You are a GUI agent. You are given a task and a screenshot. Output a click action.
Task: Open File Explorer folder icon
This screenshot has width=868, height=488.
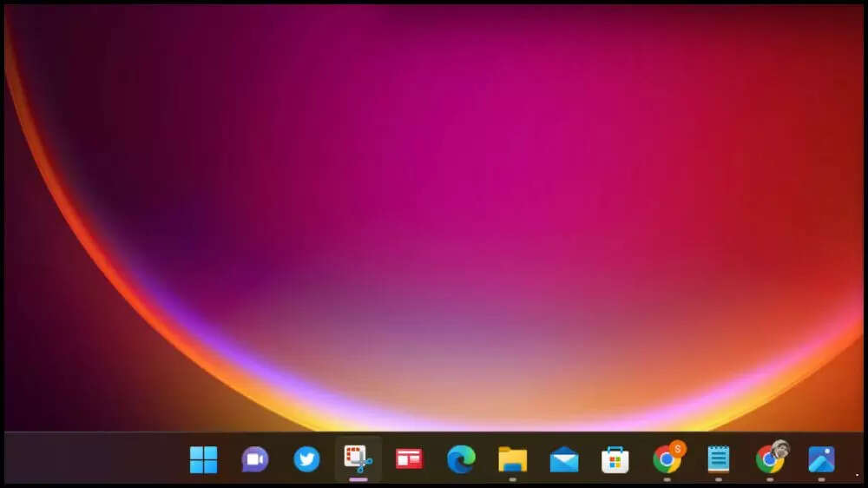click(512, 459)
